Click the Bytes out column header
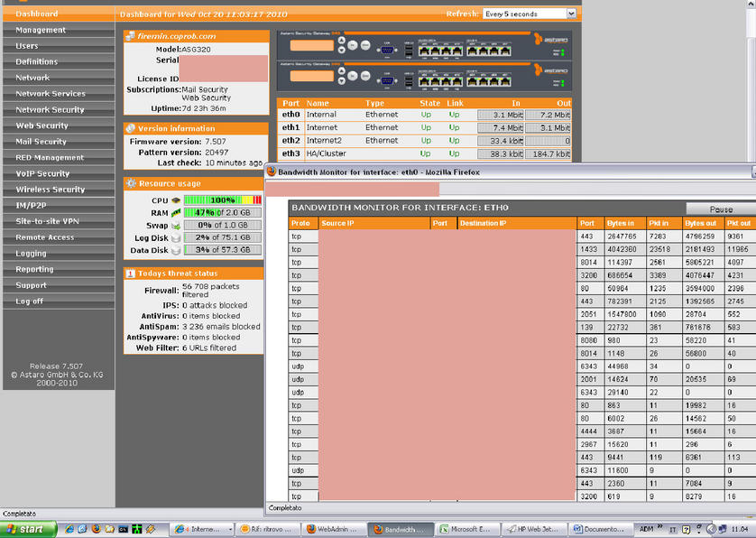 tap(704, 223)
